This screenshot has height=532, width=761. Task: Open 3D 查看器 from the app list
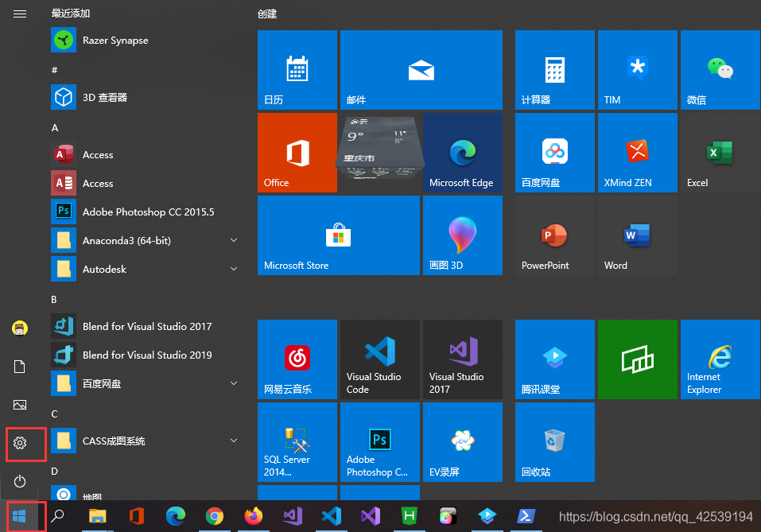146,97
